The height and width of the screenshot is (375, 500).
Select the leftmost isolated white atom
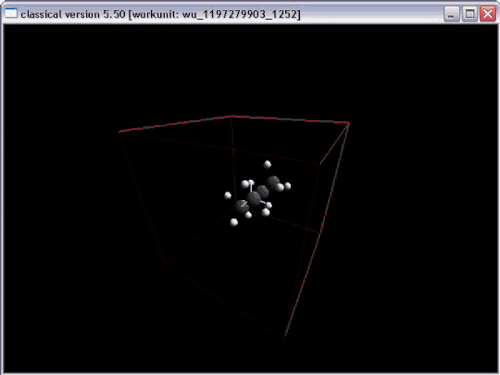[x=228, y=195]
